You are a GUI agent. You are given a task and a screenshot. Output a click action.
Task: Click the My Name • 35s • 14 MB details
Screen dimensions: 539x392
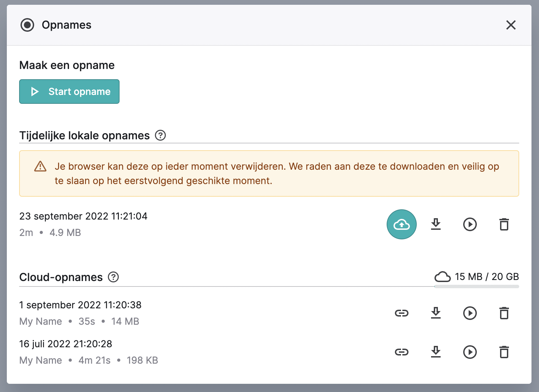tap(79, 321)
